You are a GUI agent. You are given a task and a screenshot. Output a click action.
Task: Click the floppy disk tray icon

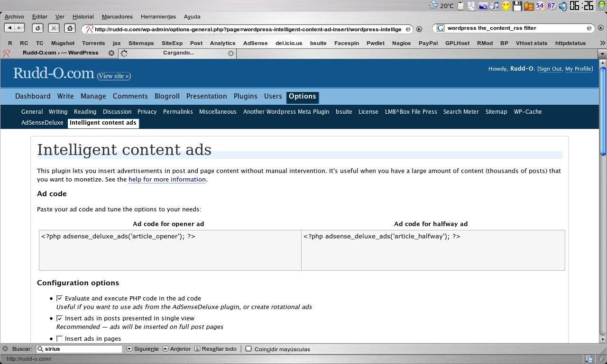(517, 6)
